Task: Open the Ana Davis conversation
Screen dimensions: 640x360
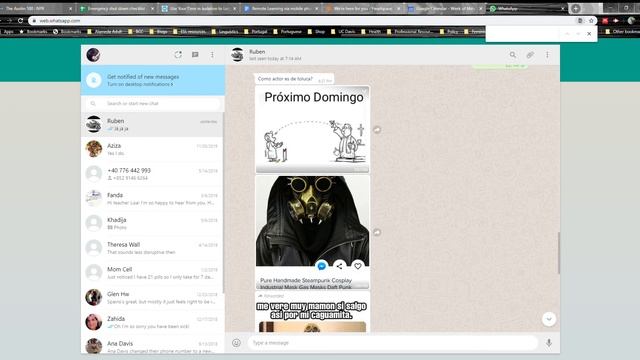Action: 153,345
